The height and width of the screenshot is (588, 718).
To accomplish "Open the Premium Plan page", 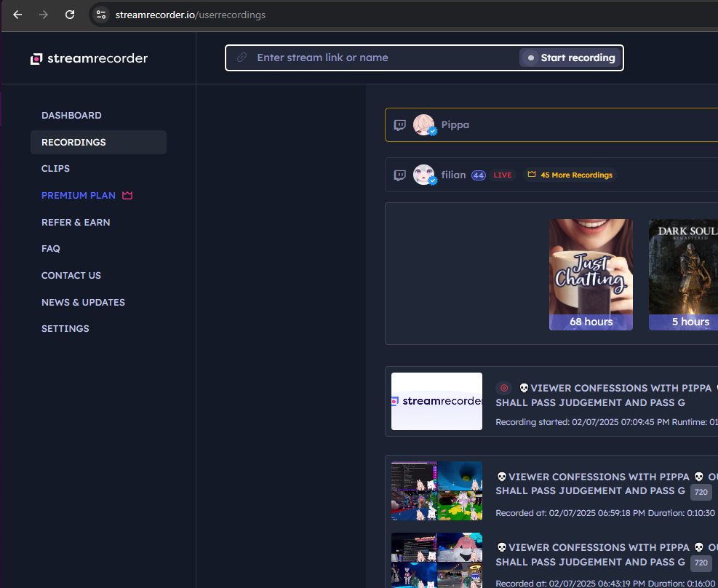I will click(x=79, y=196).
